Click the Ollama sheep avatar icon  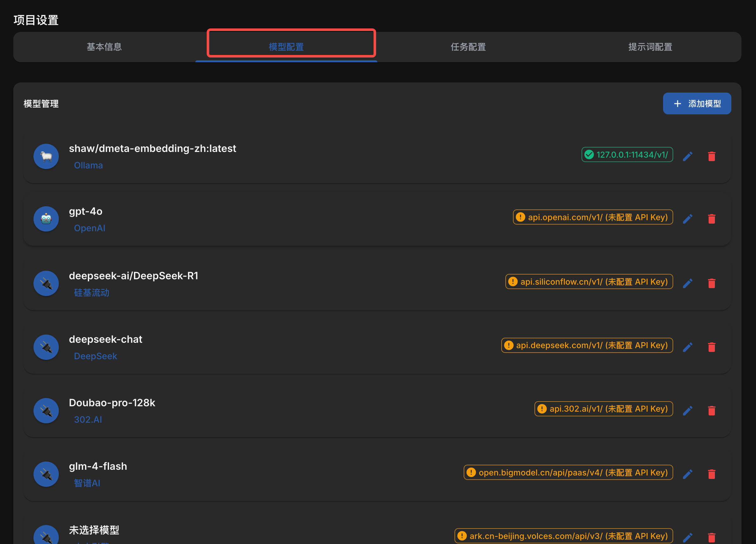46,156
